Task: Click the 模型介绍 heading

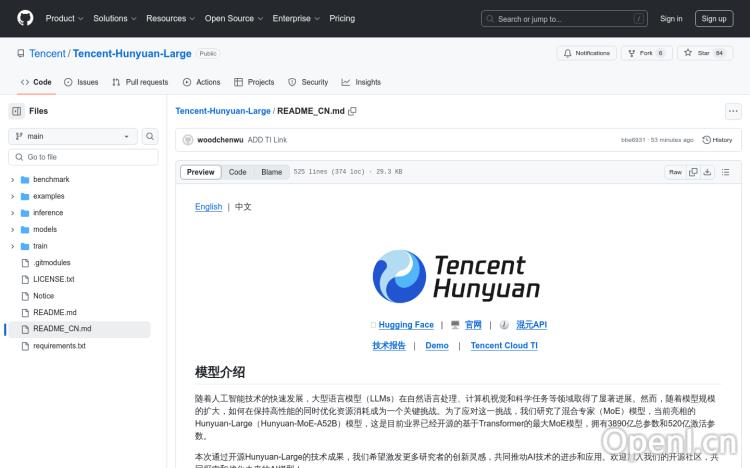Action: (220, 372)
